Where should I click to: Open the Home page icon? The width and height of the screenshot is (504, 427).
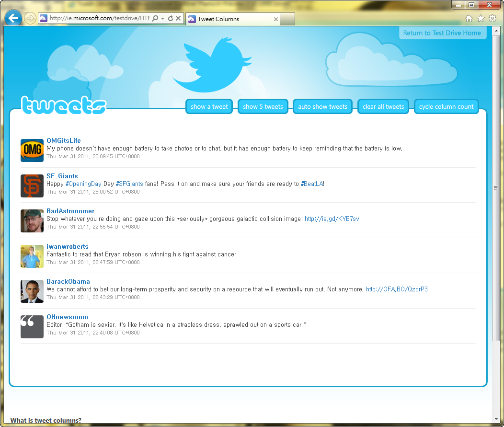469,19
